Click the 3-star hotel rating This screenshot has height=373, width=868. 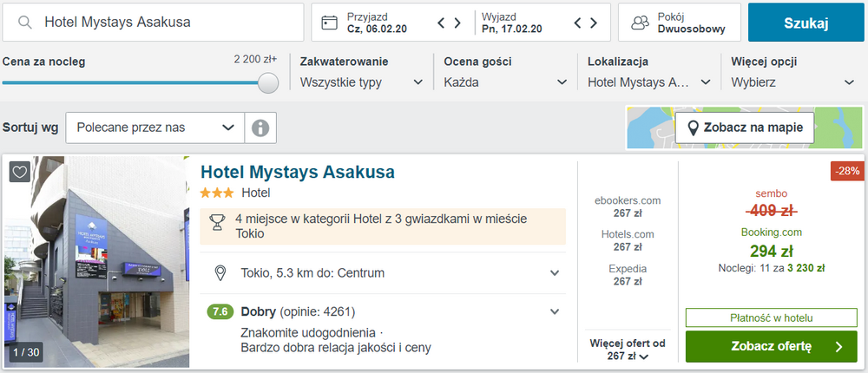[x=217, y=193]
